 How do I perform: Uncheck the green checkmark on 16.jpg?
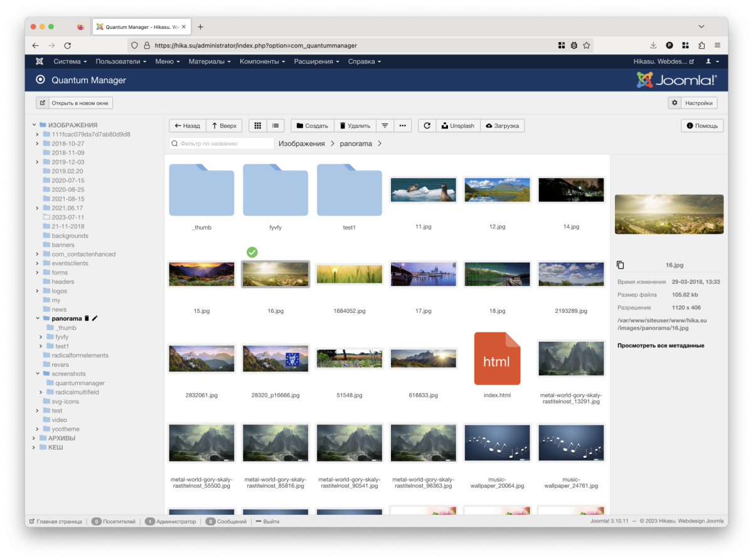pos(252,252)
